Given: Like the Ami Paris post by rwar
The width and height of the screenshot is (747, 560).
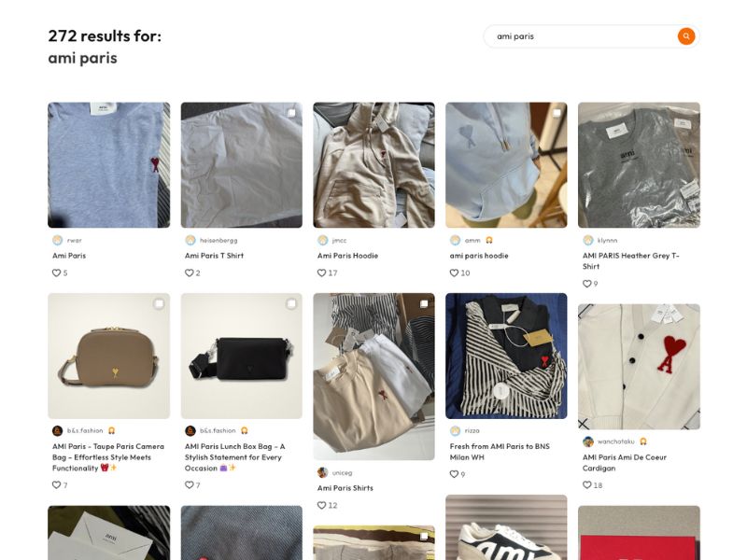Looking at the screenshot, I should click(56, 273).
